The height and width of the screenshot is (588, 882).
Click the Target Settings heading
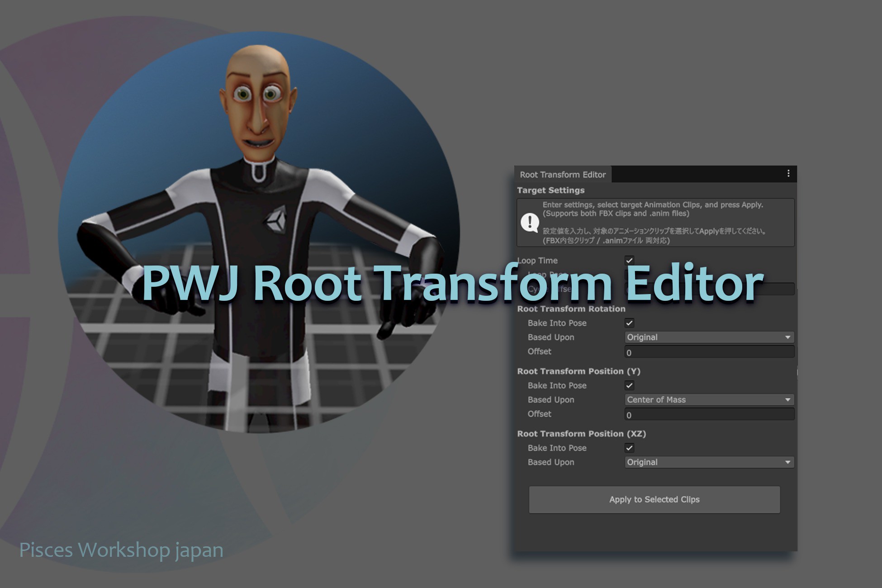click(x=550, y=190)
